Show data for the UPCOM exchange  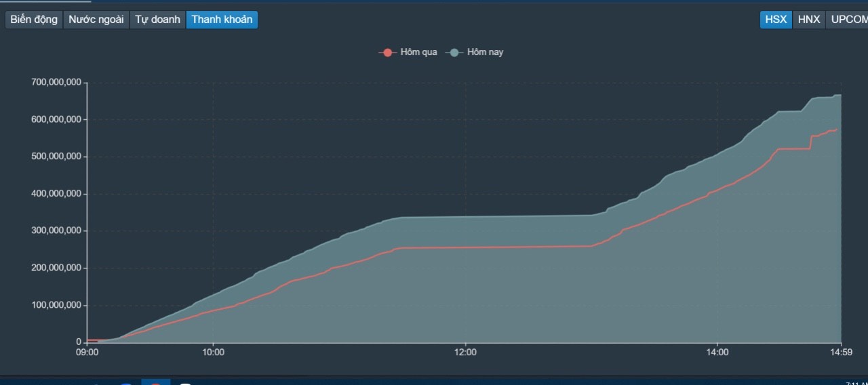click(848, 20)
